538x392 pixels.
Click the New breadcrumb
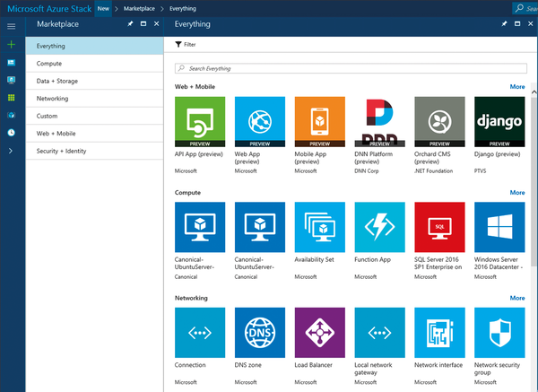click(103, 9)
